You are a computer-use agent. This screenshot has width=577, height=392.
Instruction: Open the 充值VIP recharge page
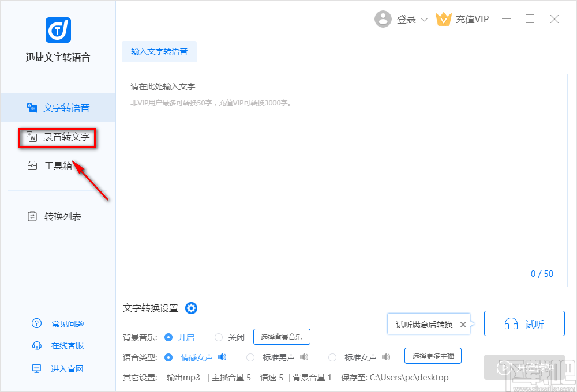click(x=462, y=19)
